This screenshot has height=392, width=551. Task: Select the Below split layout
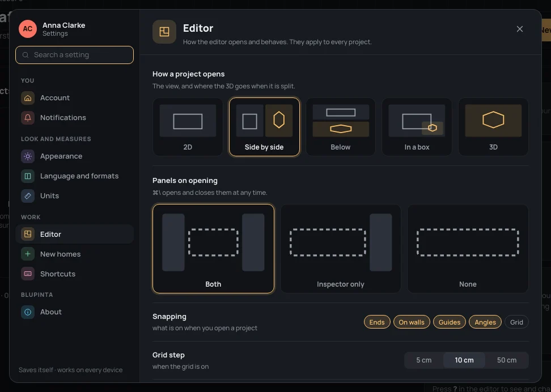point(341,127)
